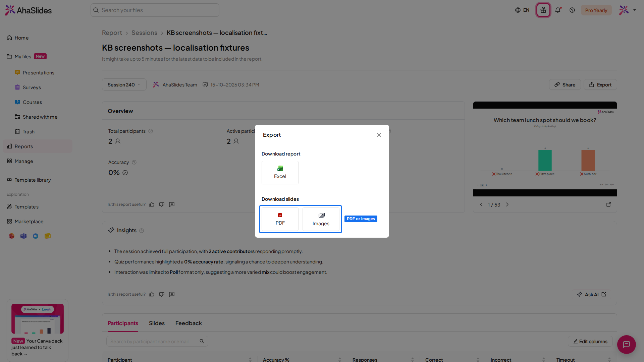Open Home in sidebar
Image resolution: width=644 pixels, height=362 pixels.
coord(38,38)
